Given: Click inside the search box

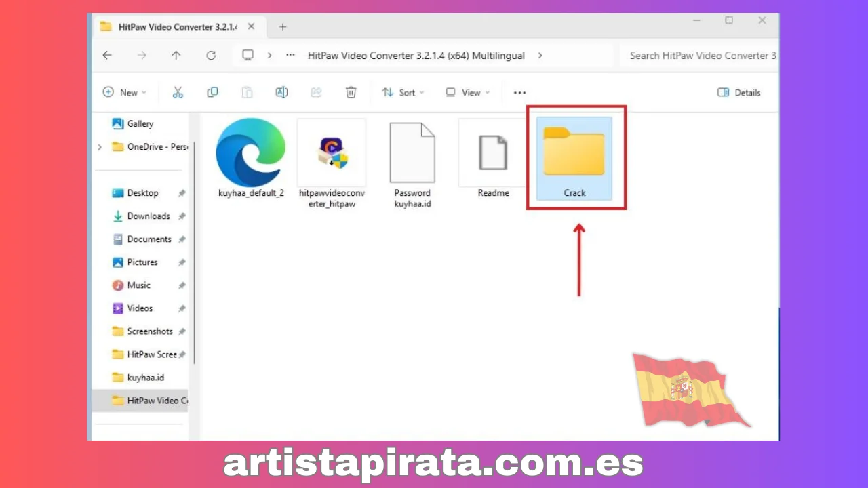Looking at the screenshot, I should pyautogui.click(x=698, y=55).
